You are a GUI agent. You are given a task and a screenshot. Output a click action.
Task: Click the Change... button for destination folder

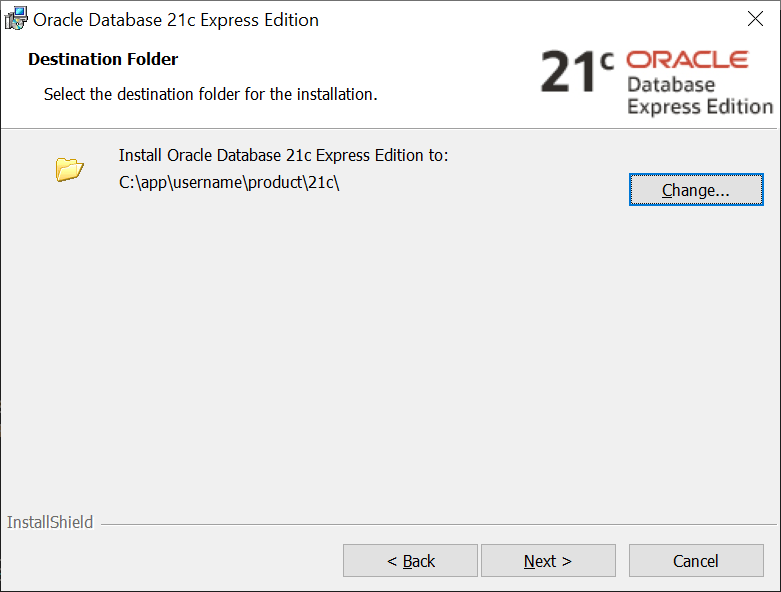coord(696,189)
